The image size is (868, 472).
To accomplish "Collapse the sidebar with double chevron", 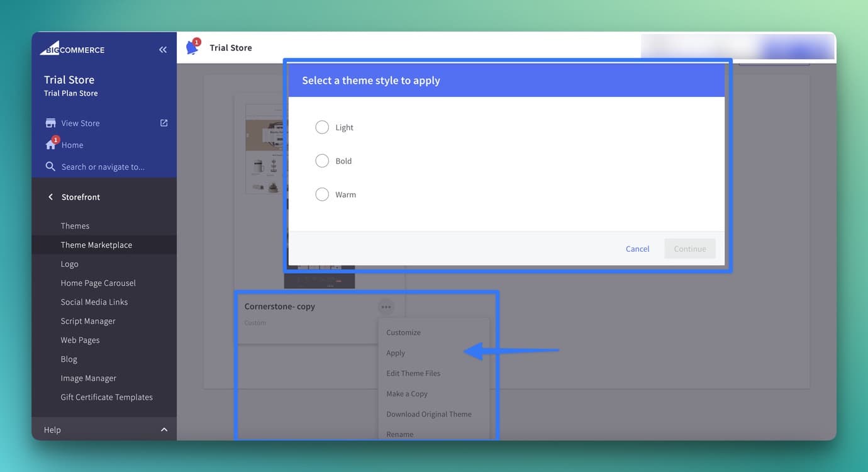I will (163, 50).
